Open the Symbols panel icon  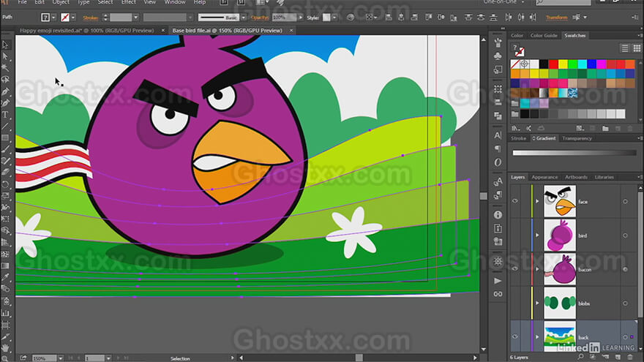(498, 56)
